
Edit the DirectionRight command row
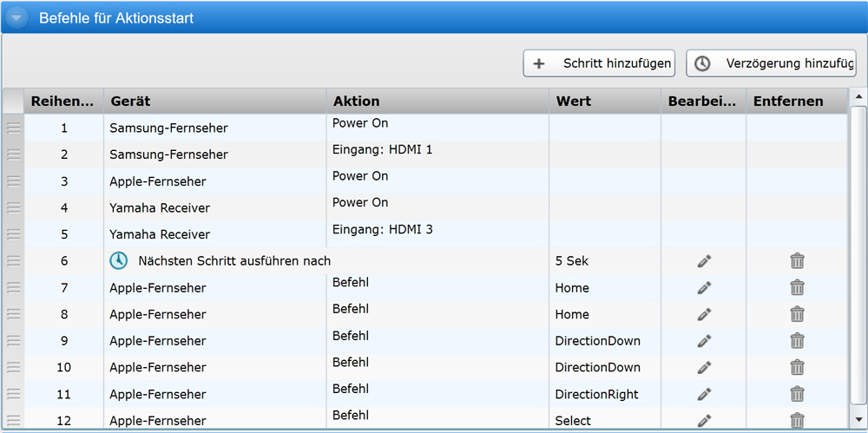(704, 395)
